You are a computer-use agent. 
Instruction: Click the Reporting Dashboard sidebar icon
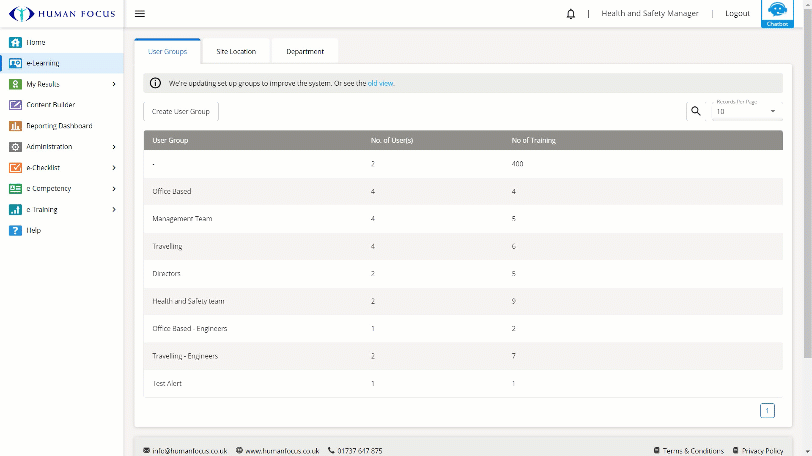[x=15, y=126]
